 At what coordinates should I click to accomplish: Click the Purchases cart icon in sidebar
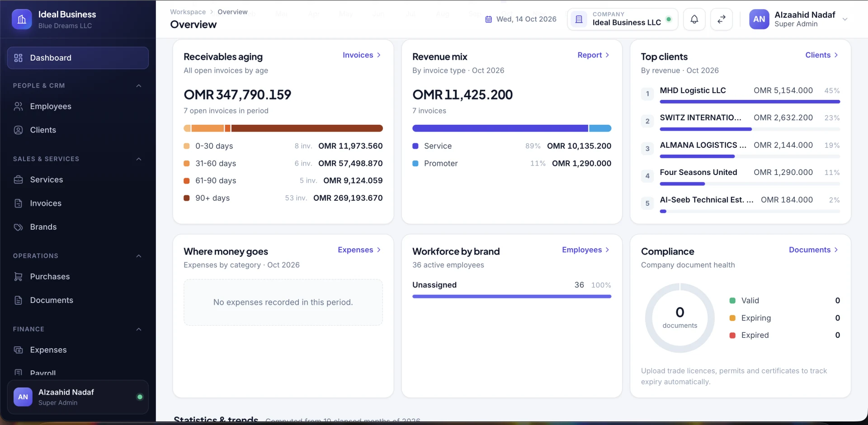point(18,277)
